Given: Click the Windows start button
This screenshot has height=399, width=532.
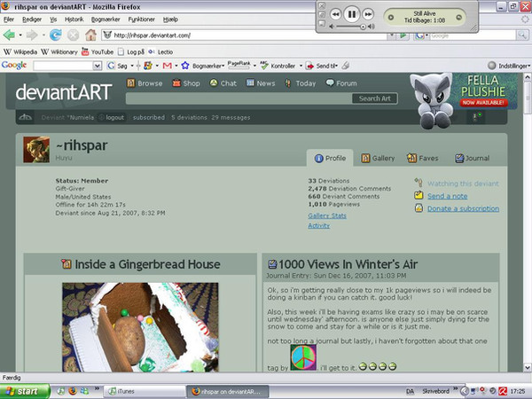Looking at the screenshot, I should 25,391.
